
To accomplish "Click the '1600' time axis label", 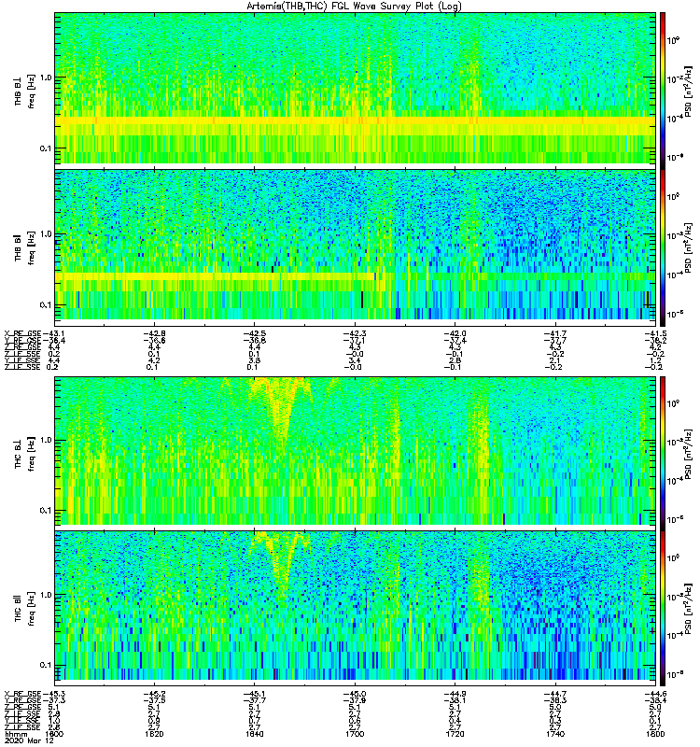I will (x=54, y=734).
